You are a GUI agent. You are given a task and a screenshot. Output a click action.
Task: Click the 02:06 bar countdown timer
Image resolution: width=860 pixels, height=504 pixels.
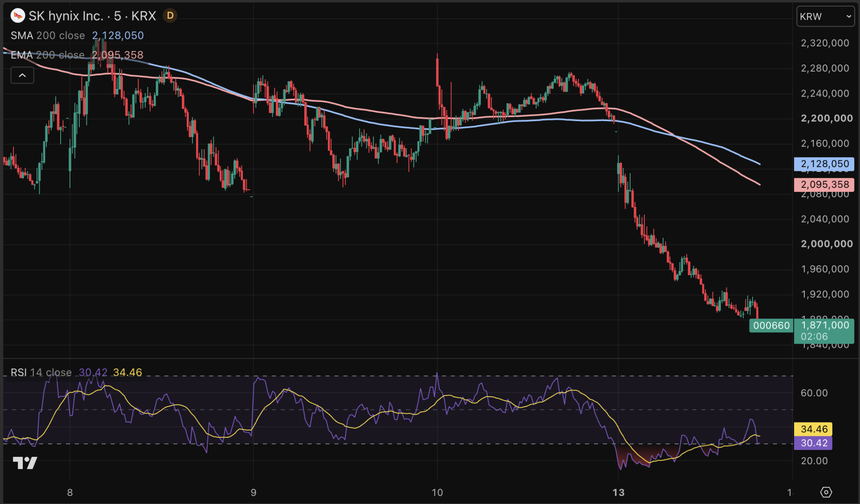click(x=814, y=337)
